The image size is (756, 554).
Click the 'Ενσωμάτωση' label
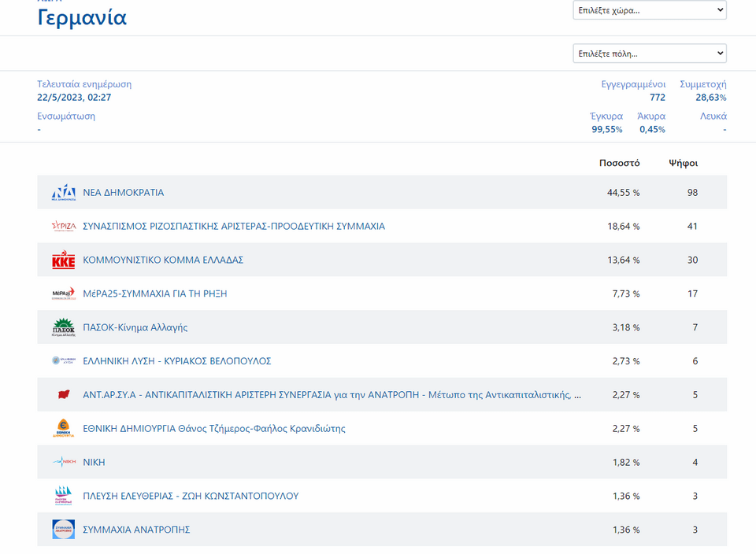66,116
